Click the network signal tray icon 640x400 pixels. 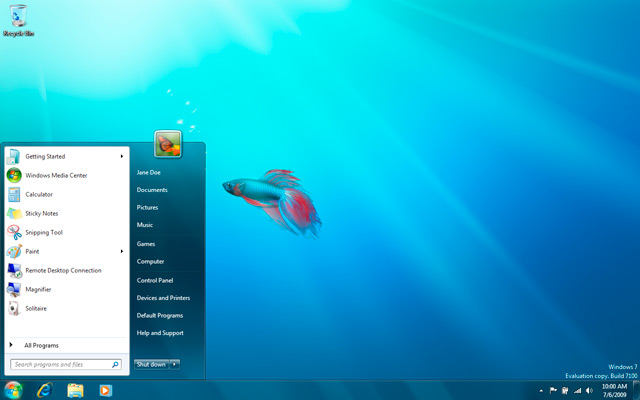(577, 391)
